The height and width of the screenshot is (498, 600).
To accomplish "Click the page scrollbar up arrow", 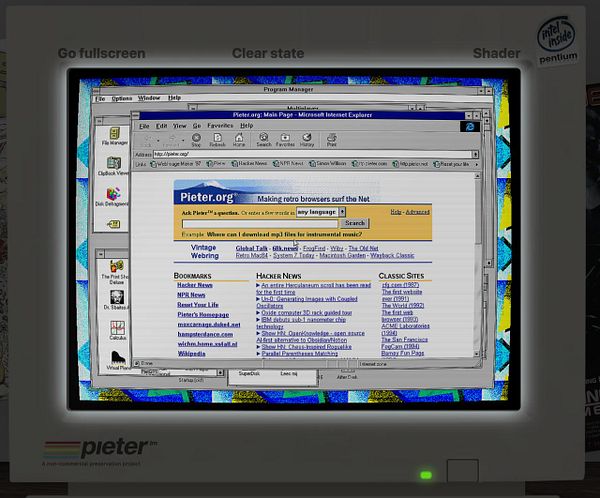I will [477, 176].
